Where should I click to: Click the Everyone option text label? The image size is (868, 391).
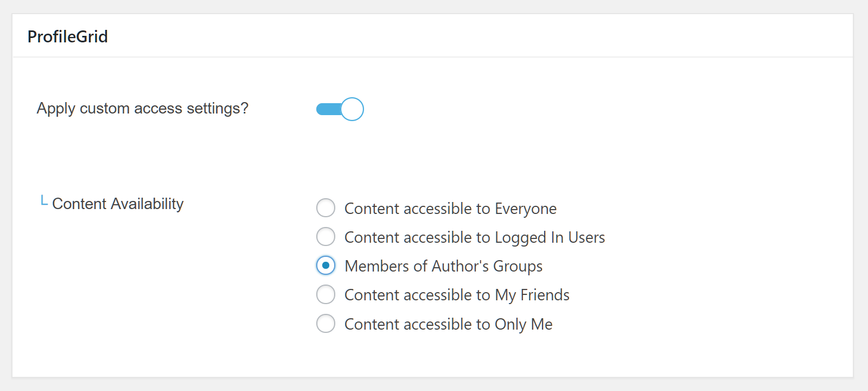pyautogui.click(x=450, y=208)
